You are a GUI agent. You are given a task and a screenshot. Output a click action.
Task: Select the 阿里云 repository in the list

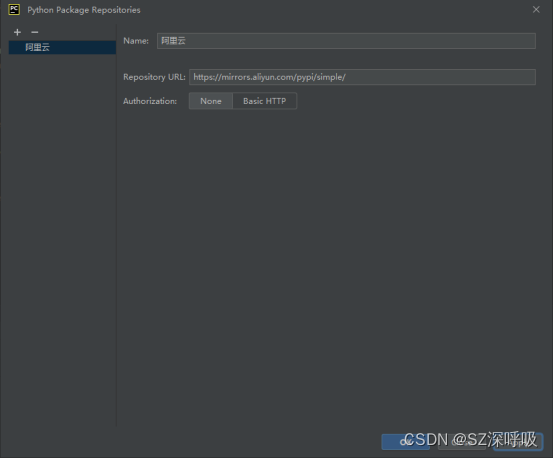(x=62, y=47)
